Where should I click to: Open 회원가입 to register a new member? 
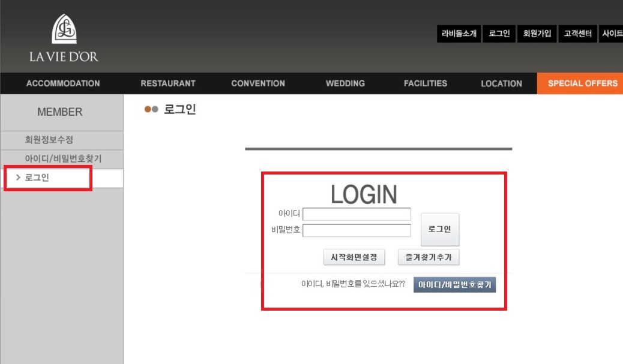tap(538, 34)
